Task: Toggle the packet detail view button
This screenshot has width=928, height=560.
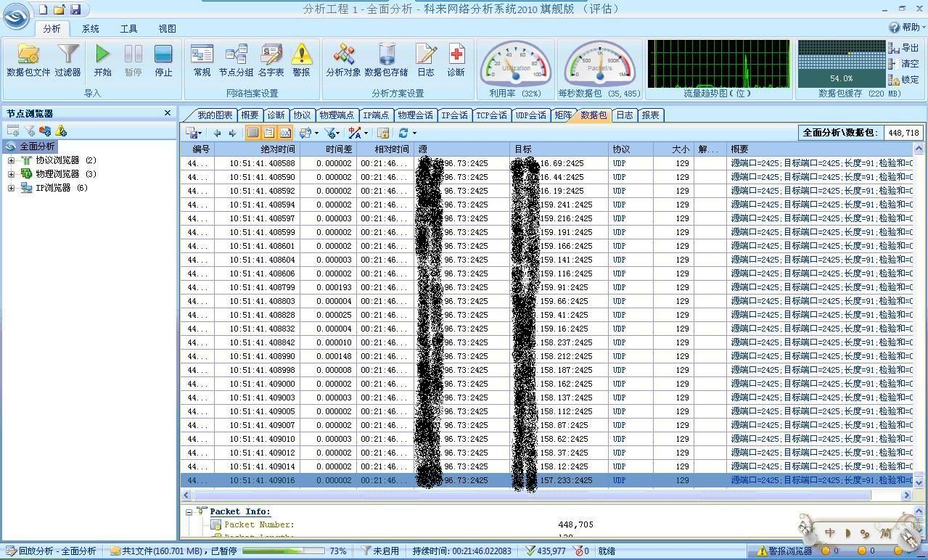Action: (269, 133)
